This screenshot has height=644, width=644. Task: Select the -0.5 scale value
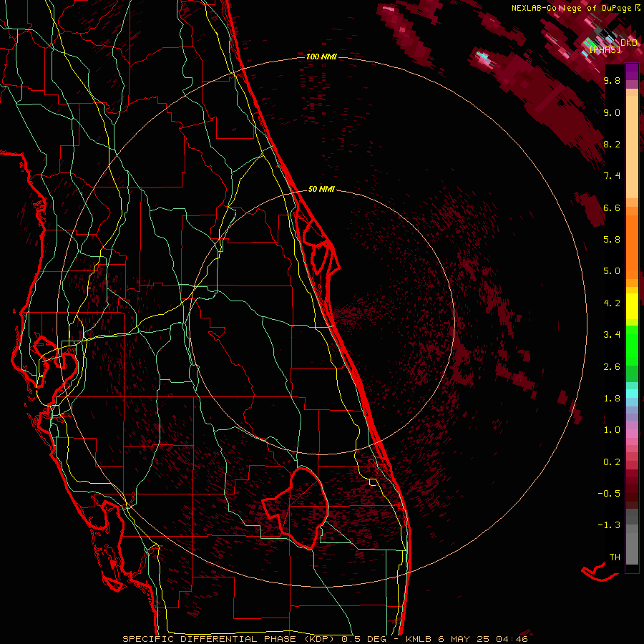click(x=609, y=494)
